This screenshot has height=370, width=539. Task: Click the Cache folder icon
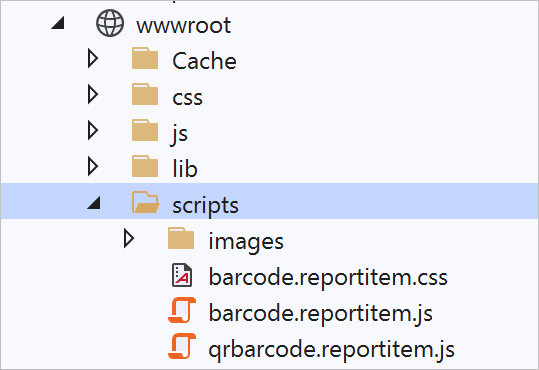coord(145,58)
